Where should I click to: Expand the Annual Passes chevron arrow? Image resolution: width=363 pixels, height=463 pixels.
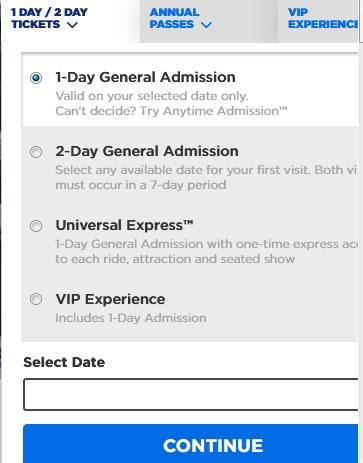tap(206, 25)
